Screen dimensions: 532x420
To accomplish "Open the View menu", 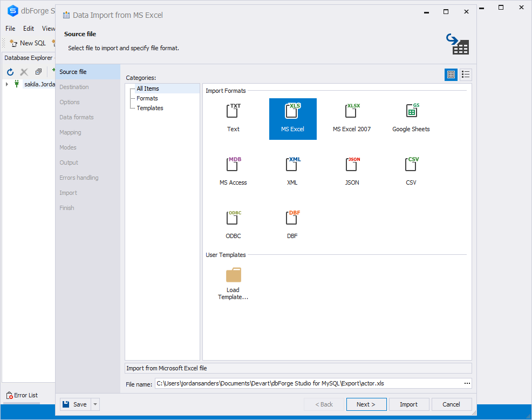I will click(49, 29).
